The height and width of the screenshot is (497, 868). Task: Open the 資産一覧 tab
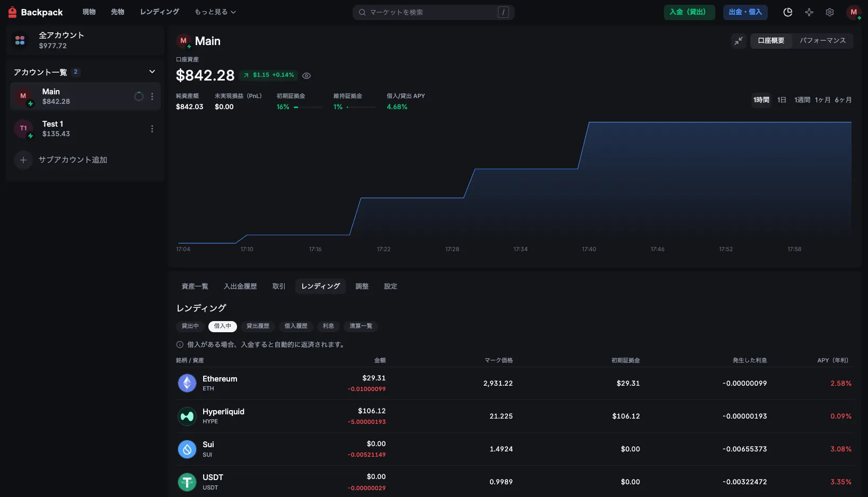click(x=195, y=287)
